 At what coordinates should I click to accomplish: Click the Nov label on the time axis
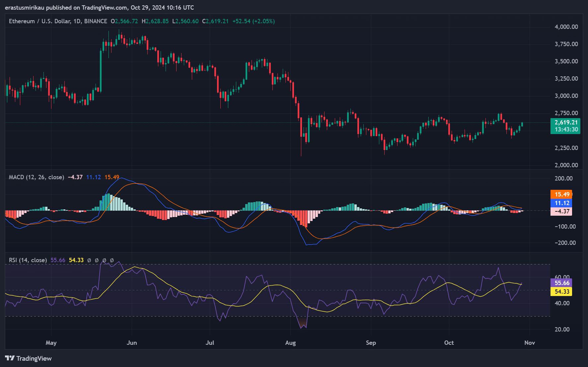pyautogui.click(x=530, y=343)
